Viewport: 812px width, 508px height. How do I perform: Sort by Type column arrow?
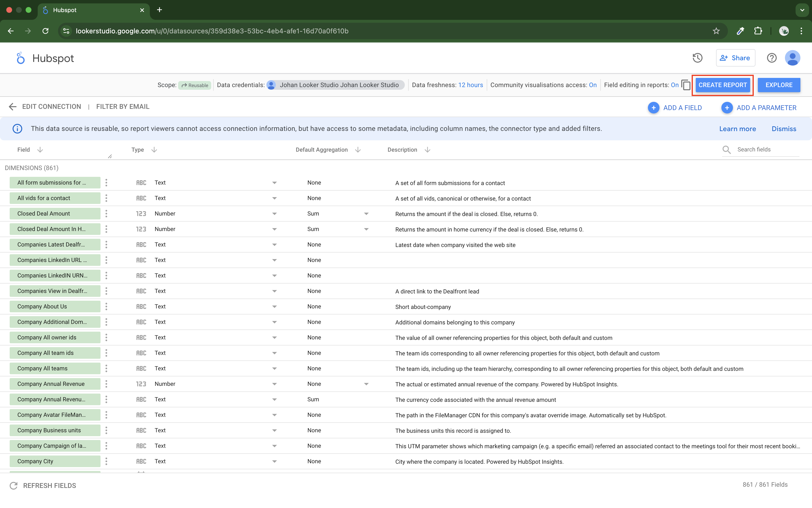[x=154, y=149]
